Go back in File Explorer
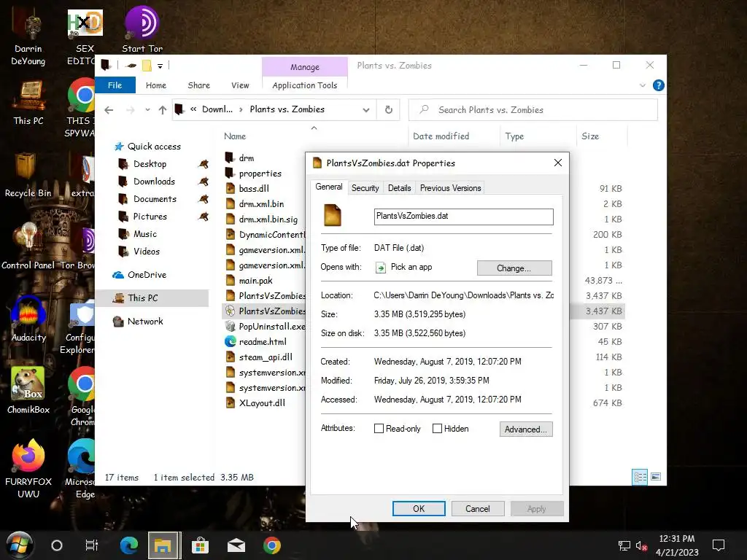Screen dimensions: 747x560 (x=109, y=110)
